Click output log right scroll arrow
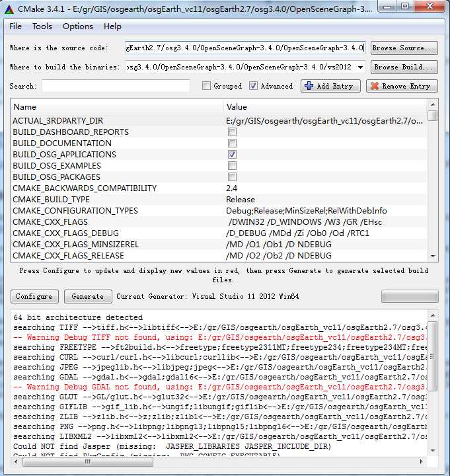Image resolution: width=450 pixels, height=476 pixels. tap(421, 461)
